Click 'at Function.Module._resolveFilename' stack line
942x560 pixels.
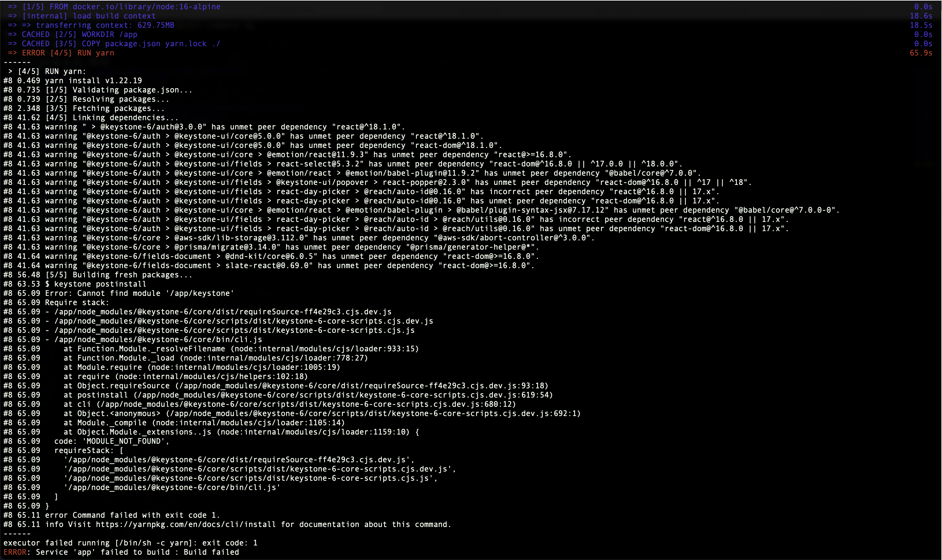[211, 349]
